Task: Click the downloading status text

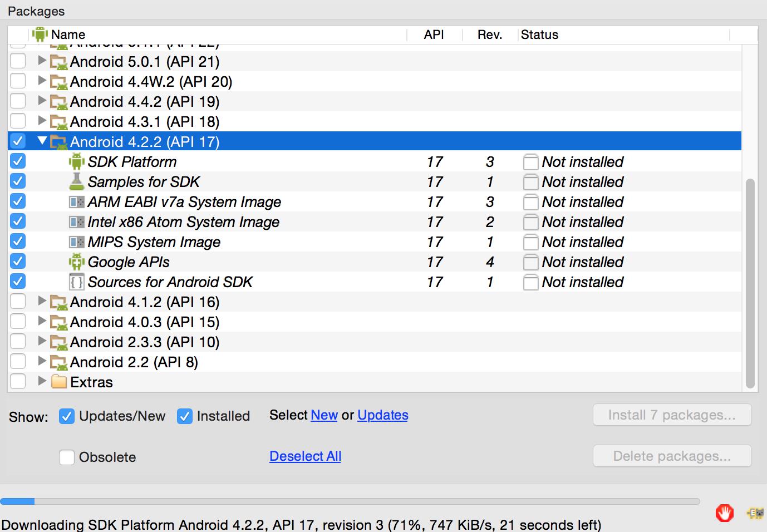Action: click(301, 525)
